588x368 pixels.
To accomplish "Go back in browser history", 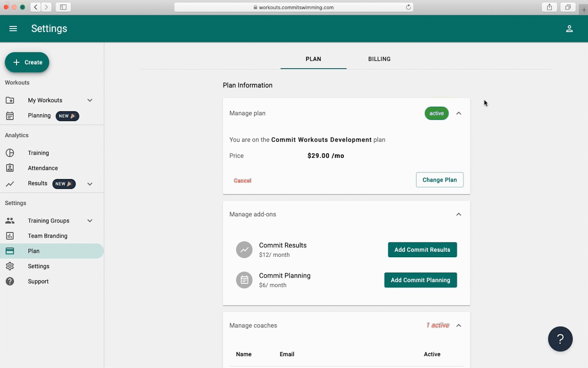I will pyautogui.click(x=36, y=7).
